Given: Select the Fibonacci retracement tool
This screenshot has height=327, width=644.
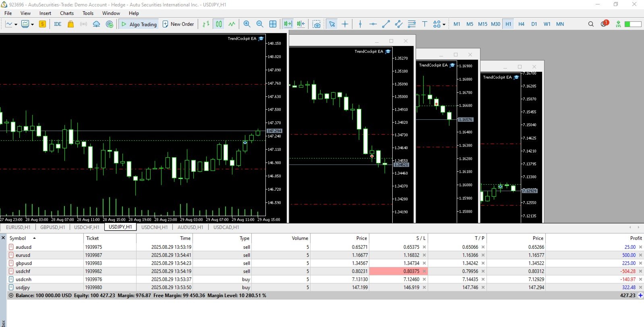Looking at the screenshot, I should [x=412, y=24].
